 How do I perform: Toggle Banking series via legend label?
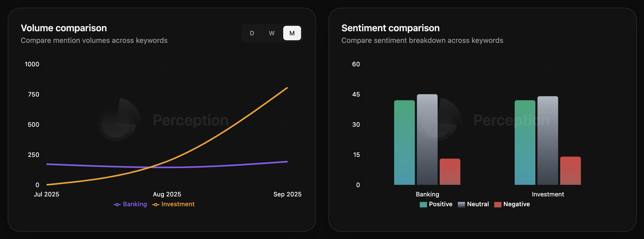click(x=135, y=204)
